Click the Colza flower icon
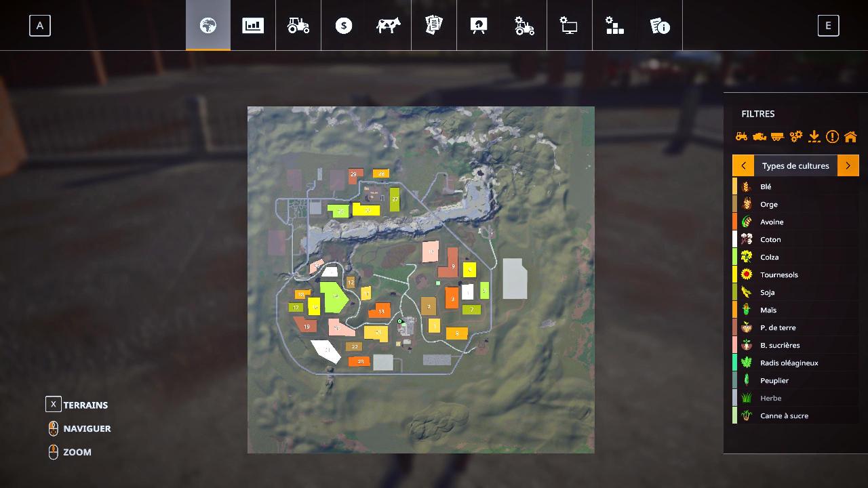 747,257
